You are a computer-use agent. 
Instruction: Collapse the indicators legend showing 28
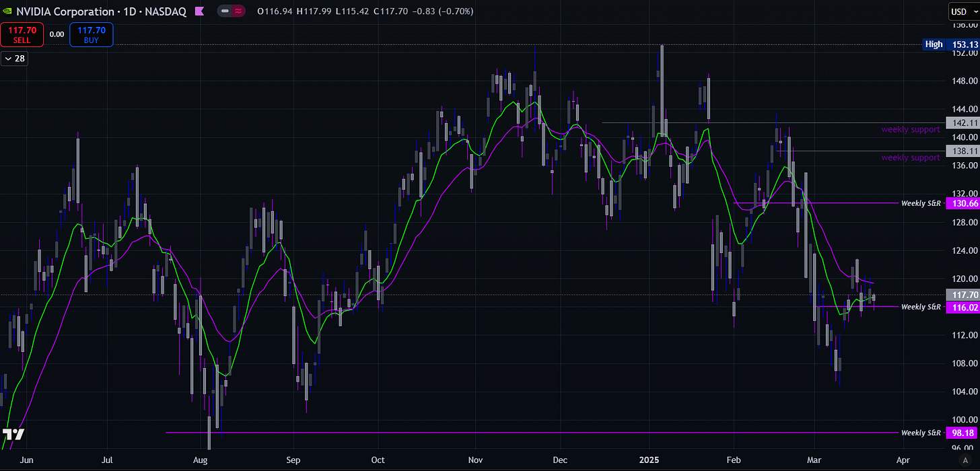pos(13,59)
